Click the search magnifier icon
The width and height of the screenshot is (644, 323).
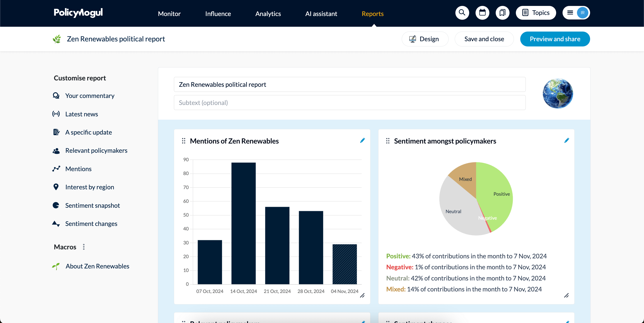[462, 13]
